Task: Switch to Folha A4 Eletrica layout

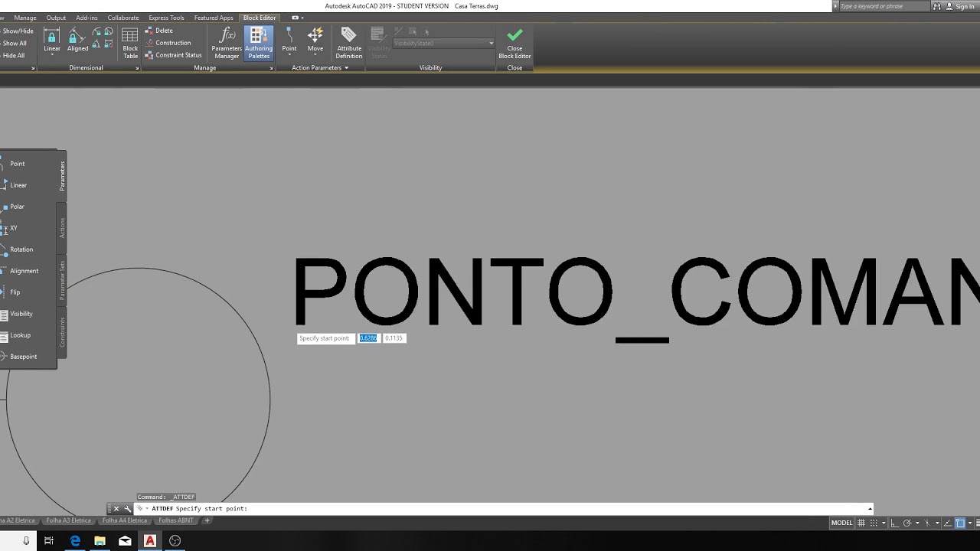Action: [125, 520]
